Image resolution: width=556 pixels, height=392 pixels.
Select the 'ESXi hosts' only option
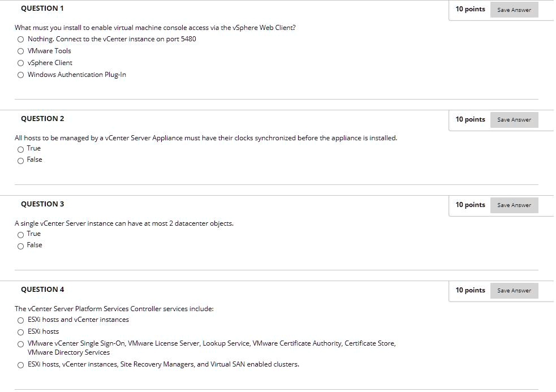[x=20, y=332]
